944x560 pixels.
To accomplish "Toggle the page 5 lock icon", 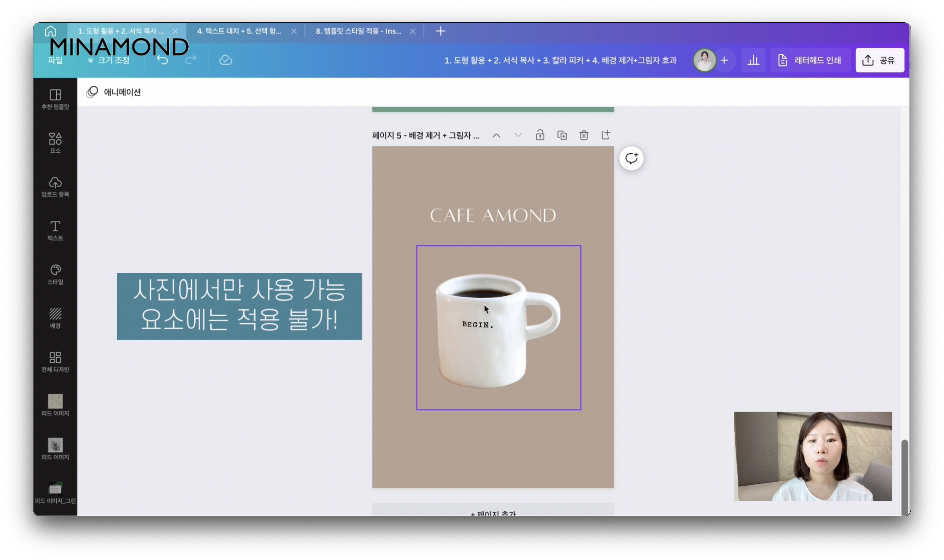I will (x=540, y=135).
